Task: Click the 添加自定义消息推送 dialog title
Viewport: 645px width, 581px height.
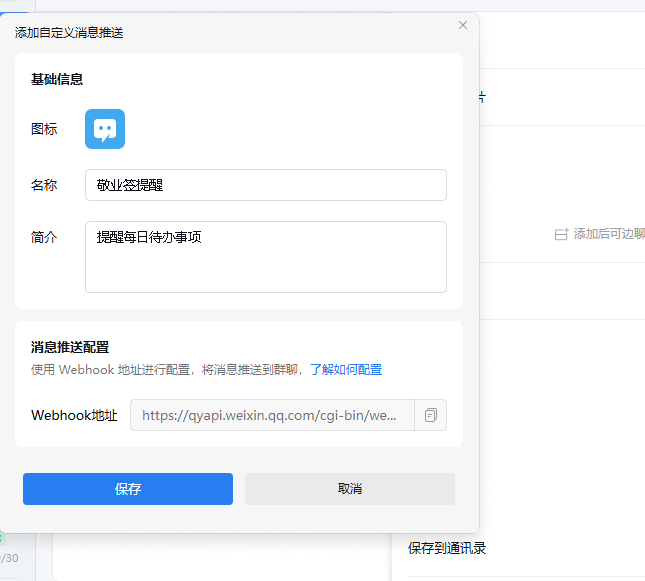Action: pos(69,33)
